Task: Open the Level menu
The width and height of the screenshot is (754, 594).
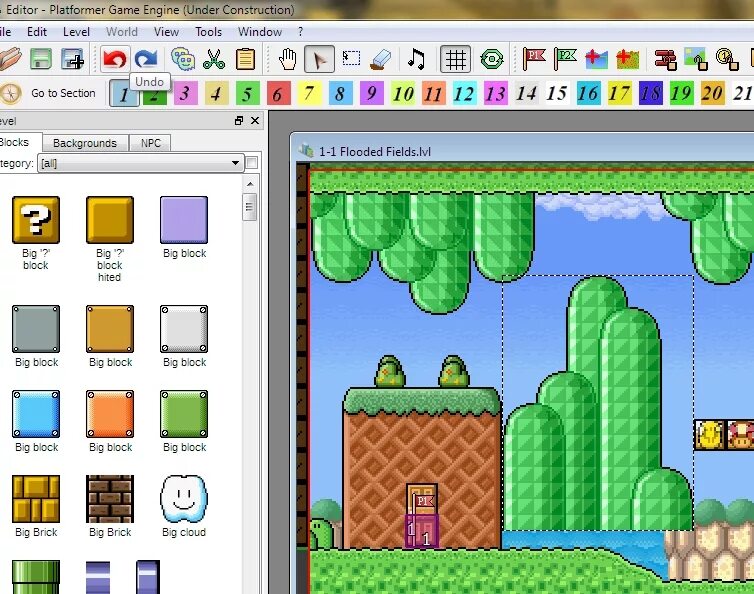Action: pos(76,32)
